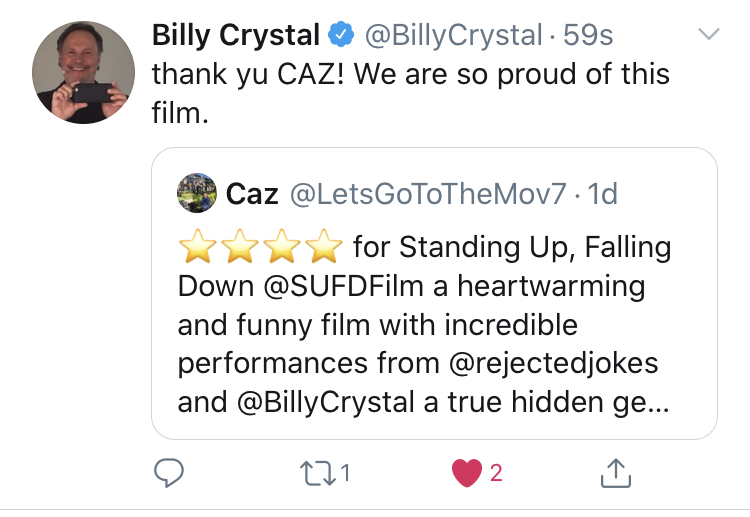
Task: Click the Billy Crystal display name
Action: pyautogui.click(x=235, y=36)
